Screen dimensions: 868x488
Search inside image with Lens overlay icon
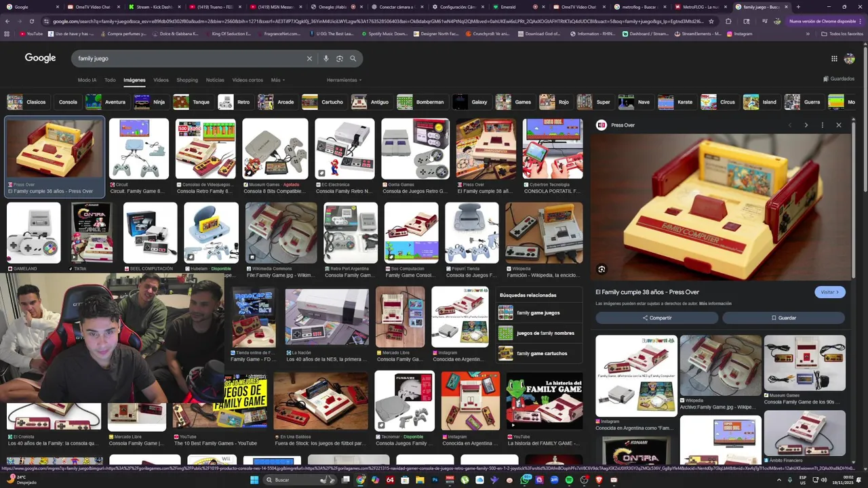pyautogui.click(x=601, y=269)
